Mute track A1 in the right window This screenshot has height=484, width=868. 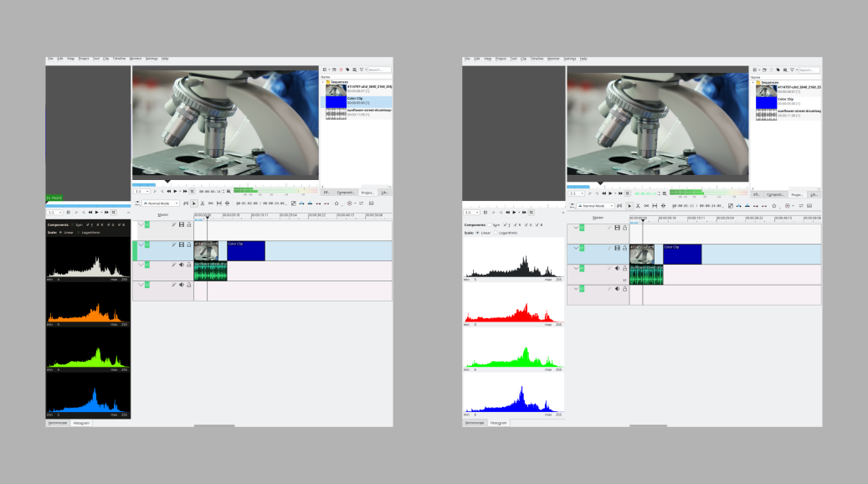pyautogui.click(x=617, y=269)
